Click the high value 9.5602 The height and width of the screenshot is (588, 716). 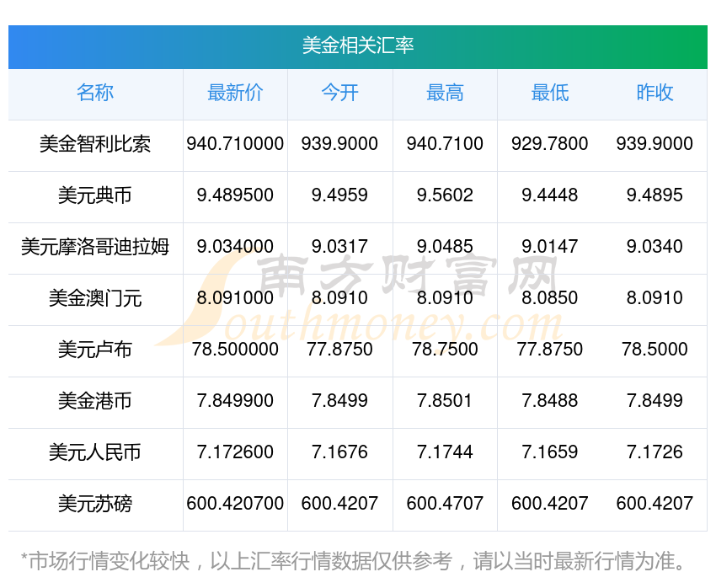click(445, 195)
